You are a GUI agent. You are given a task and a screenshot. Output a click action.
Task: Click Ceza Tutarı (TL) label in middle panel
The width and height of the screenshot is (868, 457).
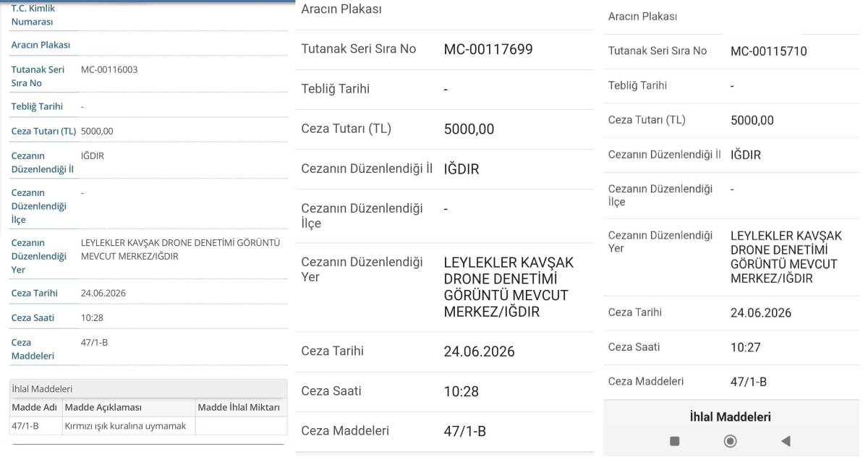346,129
